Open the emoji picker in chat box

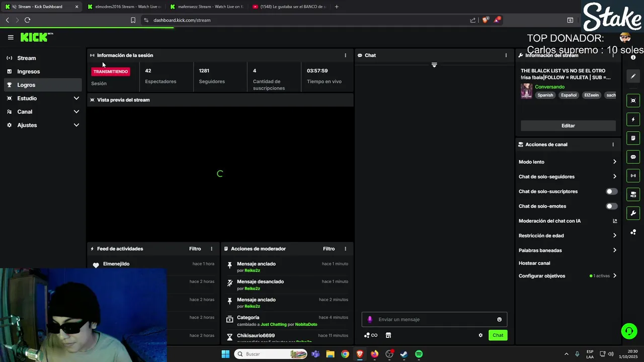tap(499, 319)
